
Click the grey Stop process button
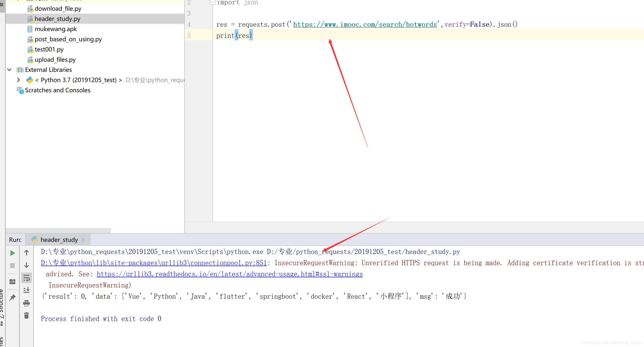[x=12, y=265]
